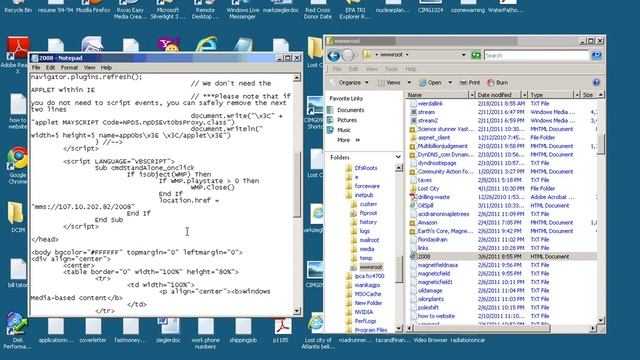Select mailroot folder in tree
This screenshot has height=360, width=640.
coord(365,240)
